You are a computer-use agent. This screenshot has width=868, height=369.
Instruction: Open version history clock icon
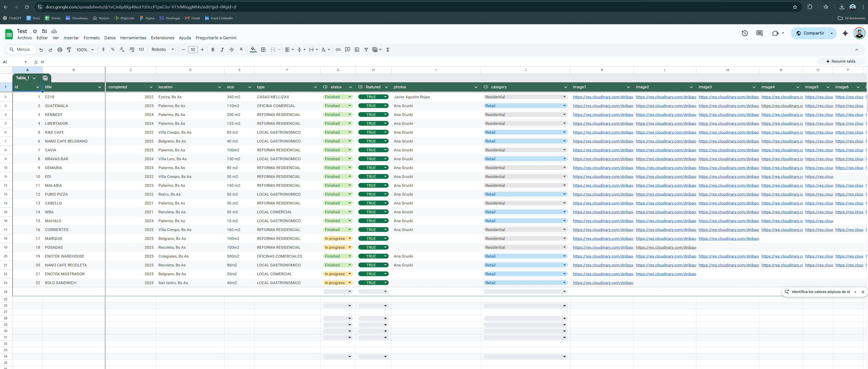(745, 33)
